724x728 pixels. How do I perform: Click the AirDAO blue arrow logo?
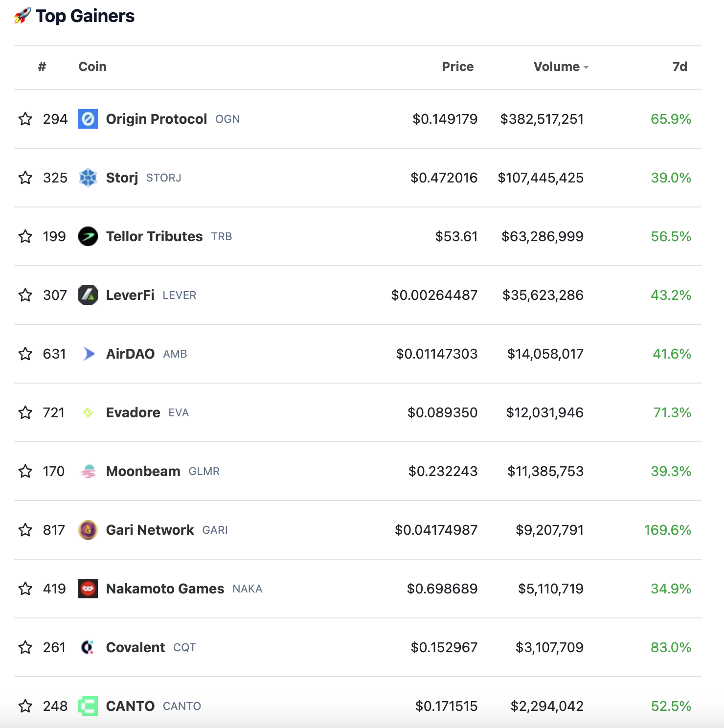[x=88, y=354]
